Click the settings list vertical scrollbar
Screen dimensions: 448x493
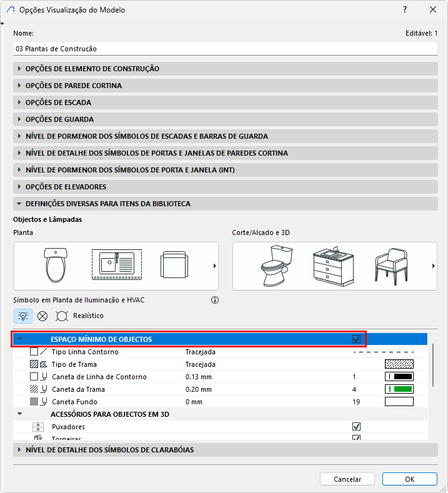tap(433, 365)
